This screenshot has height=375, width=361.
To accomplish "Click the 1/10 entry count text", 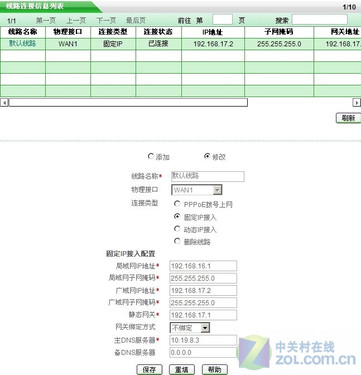I will (x=349, y=7).
